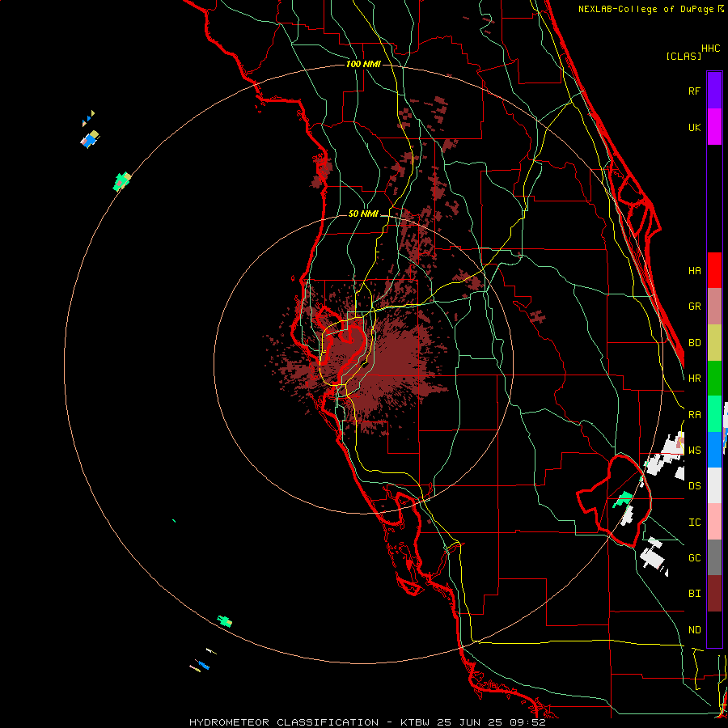
Task: Click the 'KTBW' radar site identifier
Action: [x=415, y=722]
